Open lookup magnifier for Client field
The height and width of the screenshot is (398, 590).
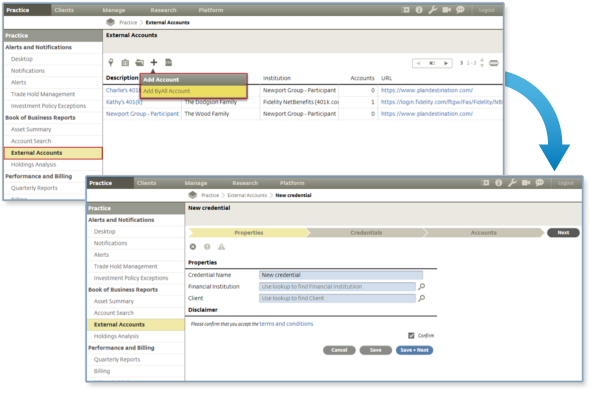(x=421, y=298)
